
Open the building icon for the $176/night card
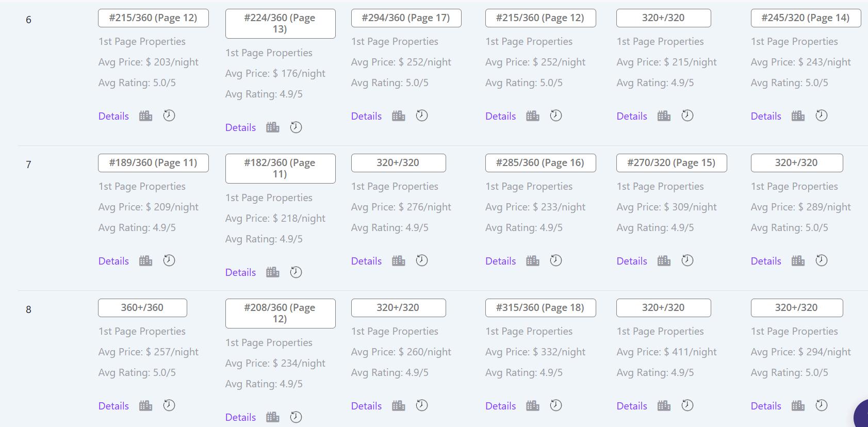(273, 127)
